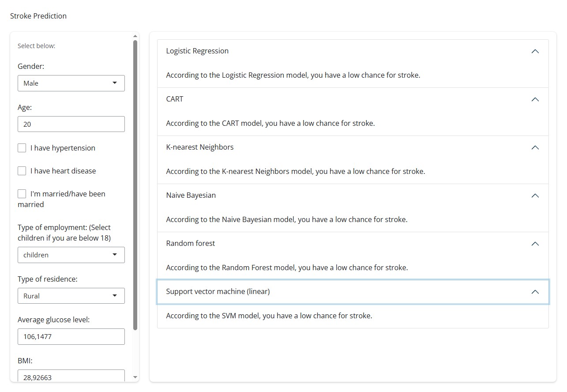The width and height of the screenshot is (567, 392).
Task: Select the Naive Bayesian accordion header
Action: coord(191,196)
